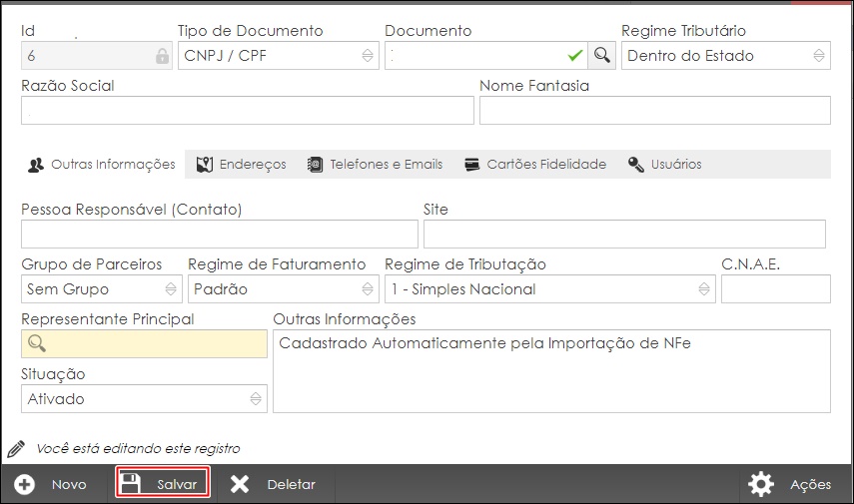Screen dimensions: 854x504
Task: Switch to the Endereços tab
Action: 241,165
